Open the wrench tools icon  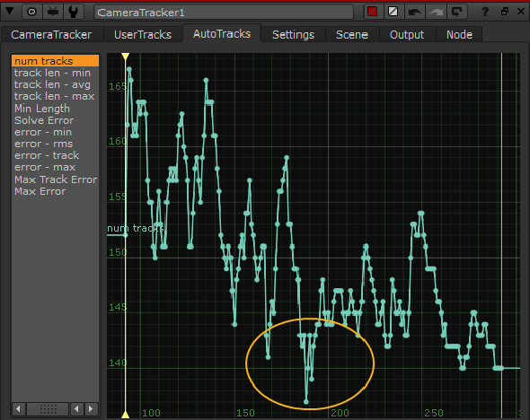(x=74, y=13)
